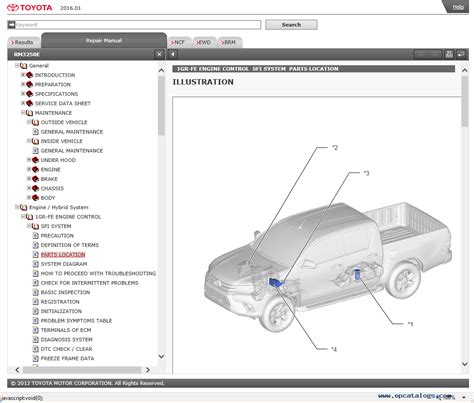Open DEFINITION OF TERMS page
The width and height of the screenshot is (474, 403).
70,245
